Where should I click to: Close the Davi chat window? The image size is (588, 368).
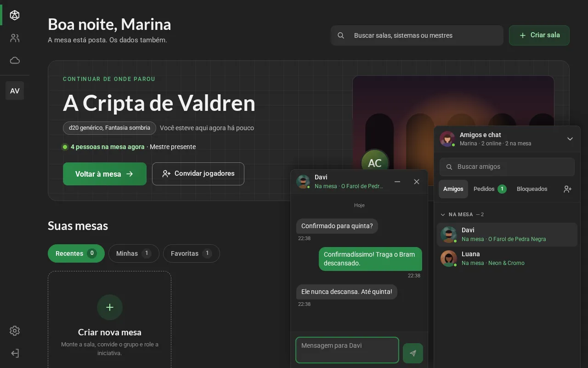417,182
